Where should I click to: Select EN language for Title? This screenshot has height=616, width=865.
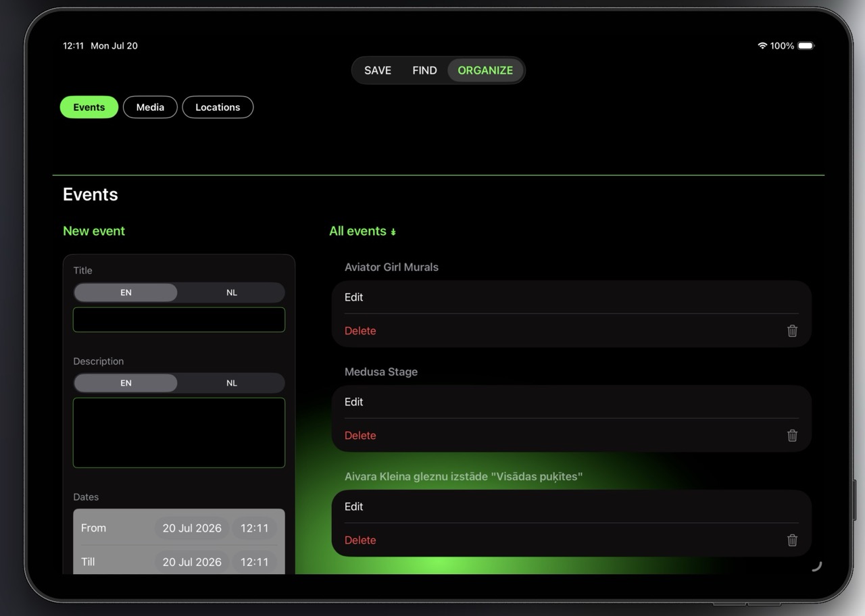click(x=126, y=292)
